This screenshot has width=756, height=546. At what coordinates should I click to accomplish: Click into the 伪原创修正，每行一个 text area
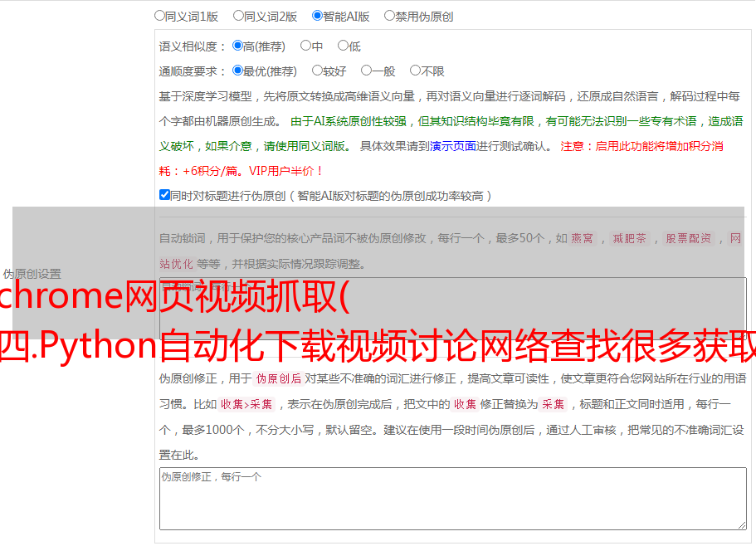pos(453,499)
